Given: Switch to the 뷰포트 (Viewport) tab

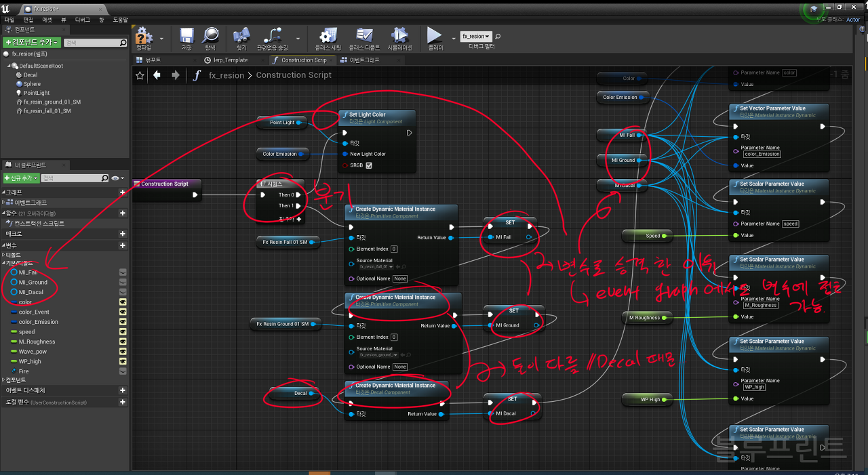Looking at the screenshot, I should pyautogui.click(x=153, y=60).
